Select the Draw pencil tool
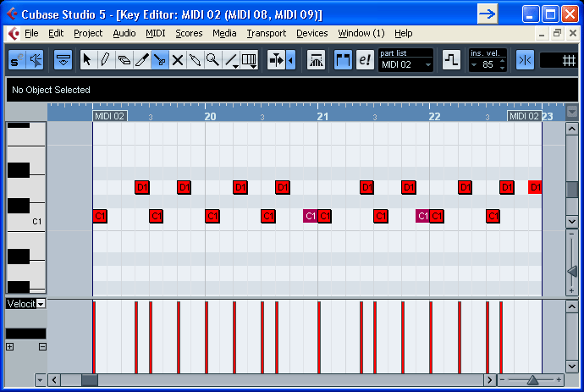The image size is (584, 392). click(106, 59)
